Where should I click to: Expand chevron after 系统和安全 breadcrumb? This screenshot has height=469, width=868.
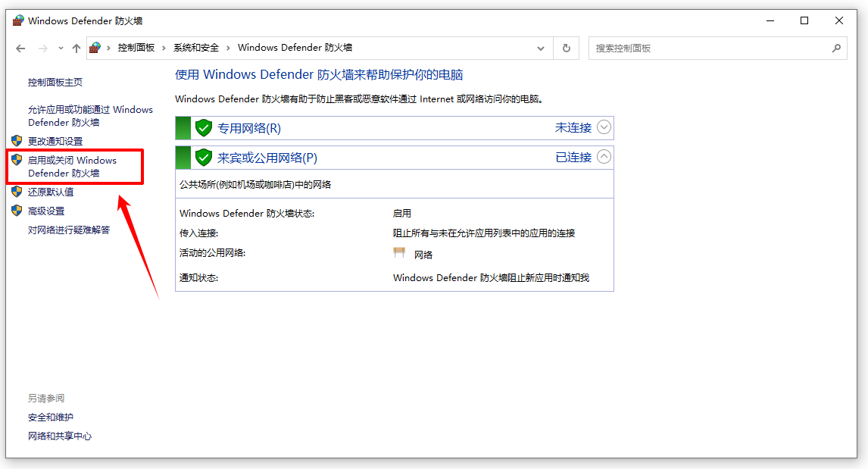tap(228, 48)
